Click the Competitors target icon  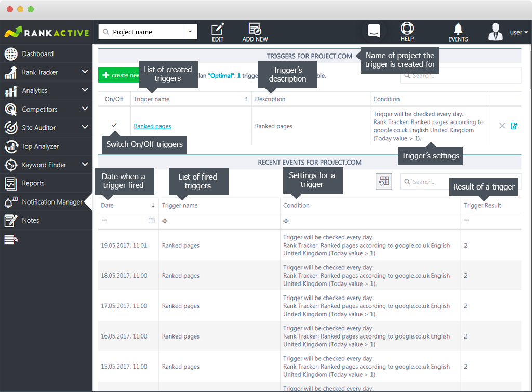[11, 109]
